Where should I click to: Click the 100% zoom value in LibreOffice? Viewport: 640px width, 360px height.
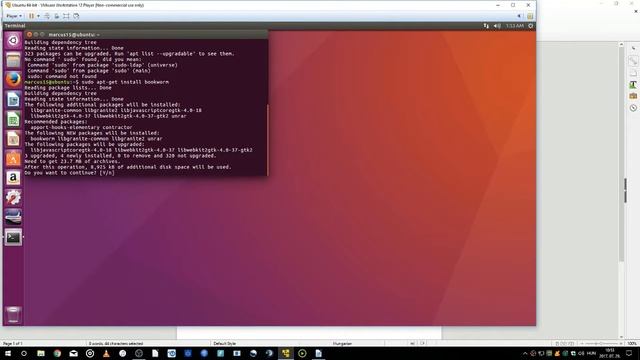point(632,344)
